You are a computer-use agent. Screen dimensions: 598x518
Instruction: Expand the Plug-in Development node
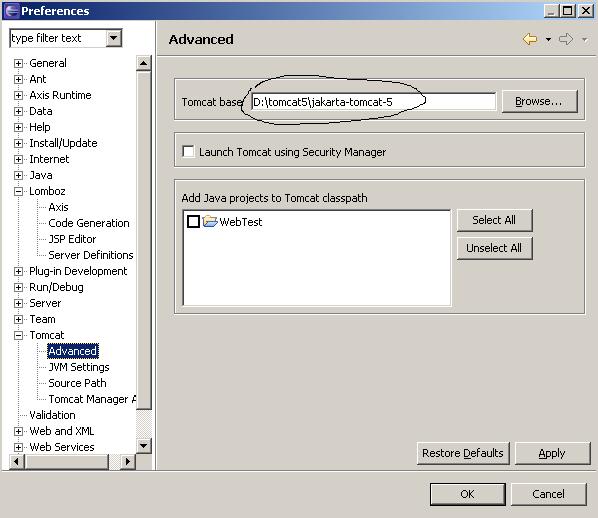pyautogui.click(x=18, y=272)
